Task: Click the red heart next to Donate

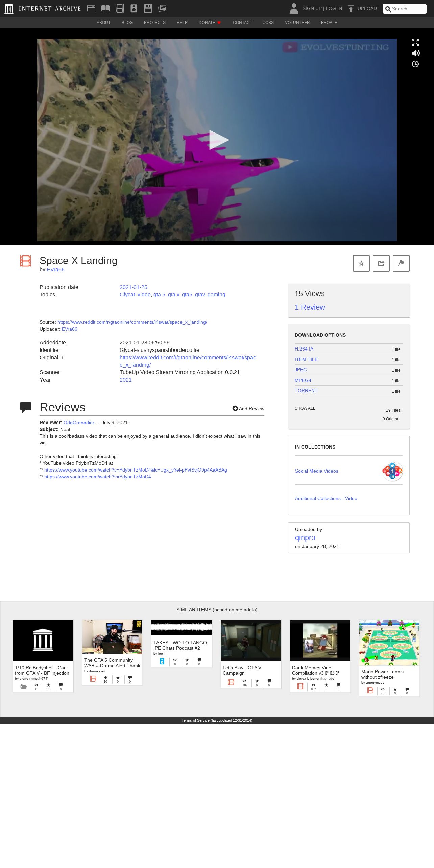Action: click(219, 23)
